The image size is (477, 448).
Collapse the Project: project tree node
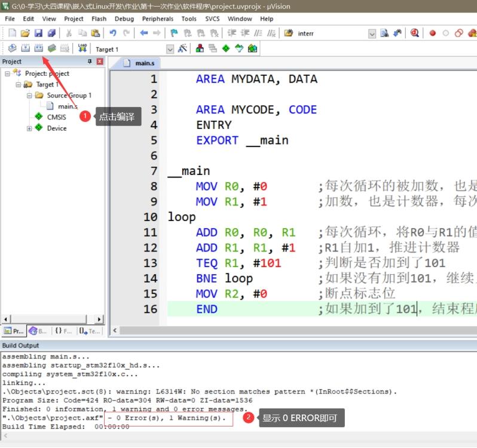[x=7, y=73]
